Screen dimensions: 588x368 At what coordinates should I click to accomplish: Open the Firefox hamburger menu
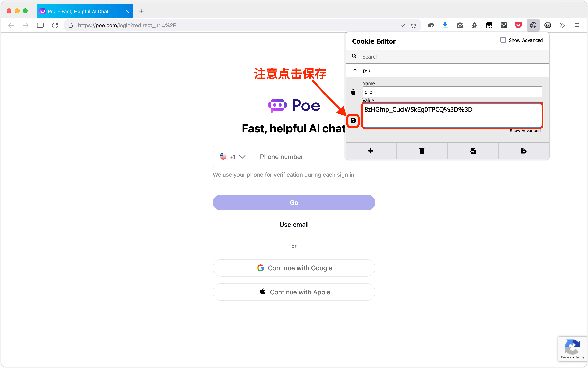pyautogui.click(x=577, y=25)
